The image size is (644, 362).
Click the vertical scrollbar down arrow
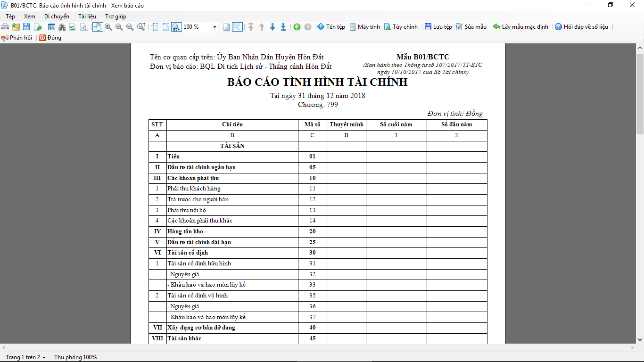pyautogui.click(x=640, y=339)
